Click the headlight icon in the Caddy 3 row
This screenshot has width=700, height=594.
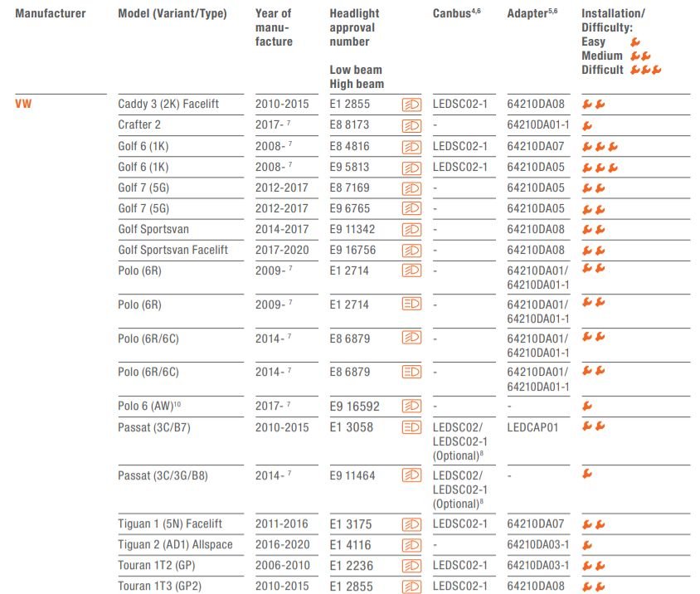pyautogui.click(x=411, y=105)
